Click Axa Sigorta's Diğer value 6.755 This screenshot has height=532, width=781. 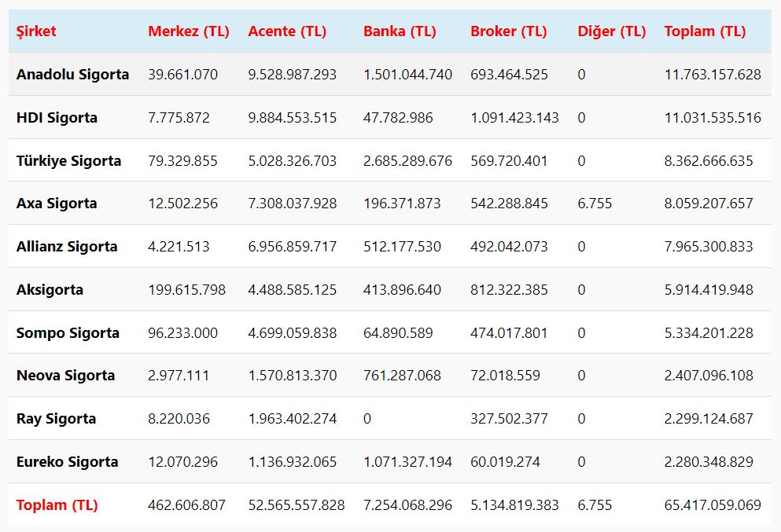pos(595,204)
